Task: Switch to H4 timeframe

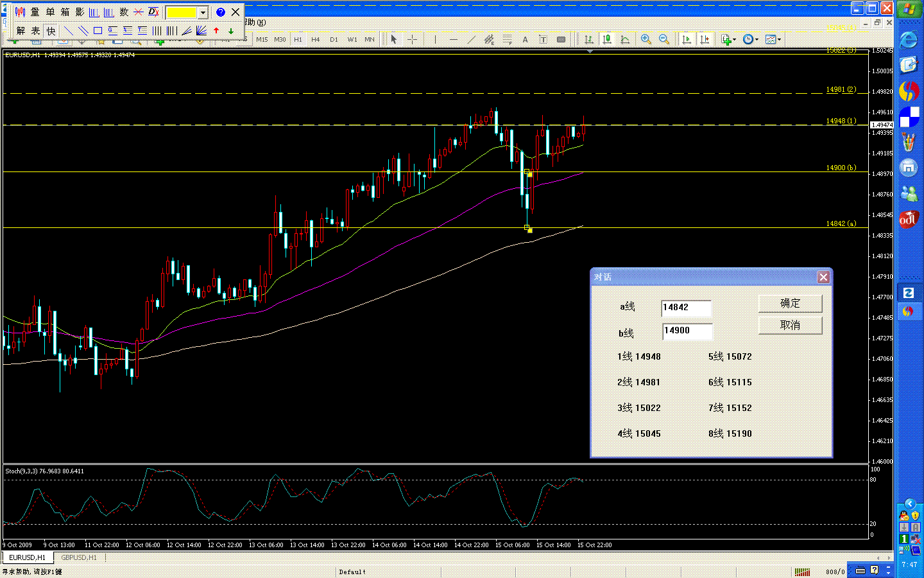Action: click(x=316, y=39)
